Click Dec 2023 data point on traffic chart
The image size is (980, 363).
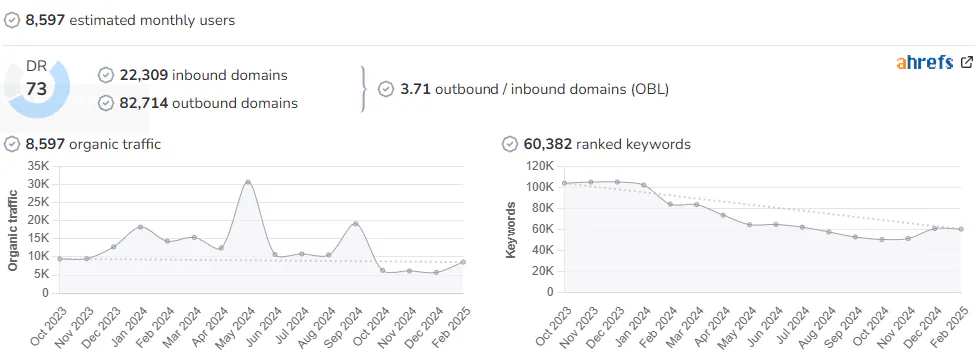[x=113, y=247]
